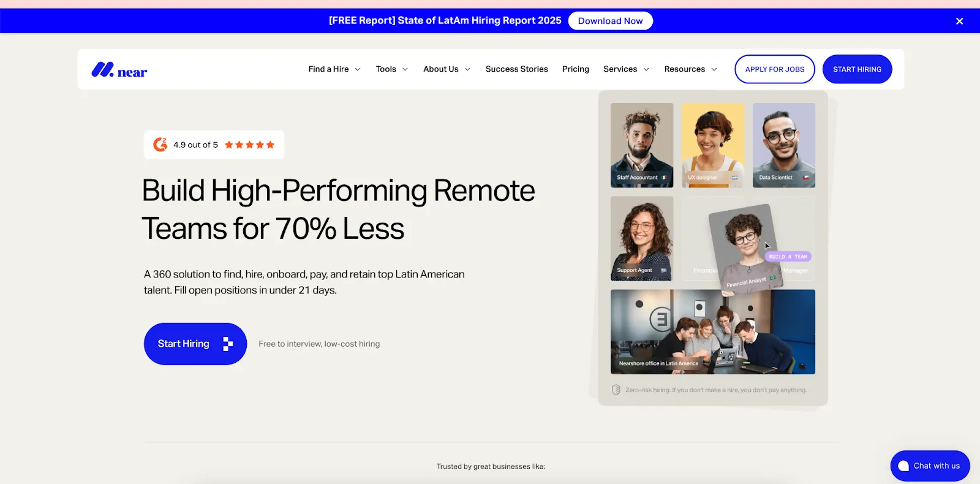
Task: Click the Free to interview, low-cost hiring text
Action: tap(319, 344)
